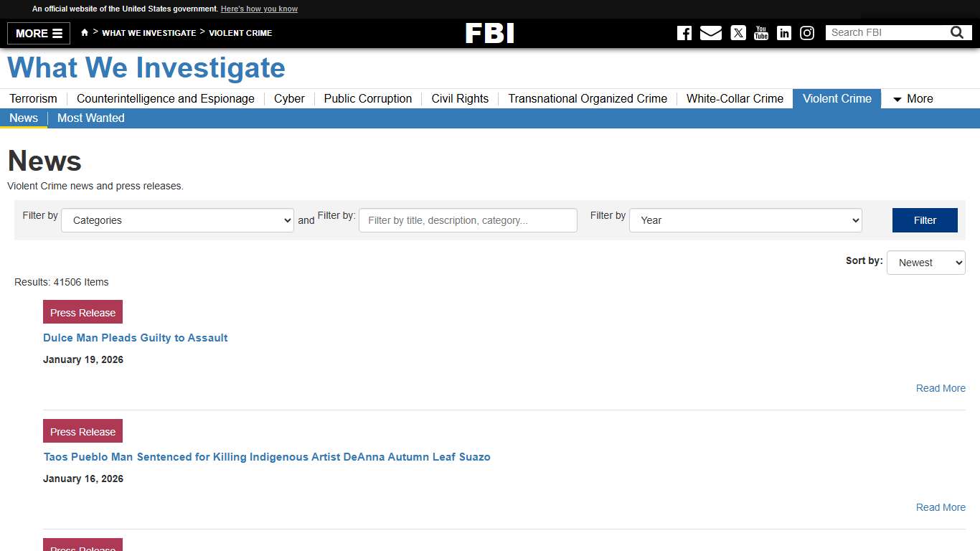
Task: Open the Dulce Man Pleads Guilty article
Action: pos(135,337)
